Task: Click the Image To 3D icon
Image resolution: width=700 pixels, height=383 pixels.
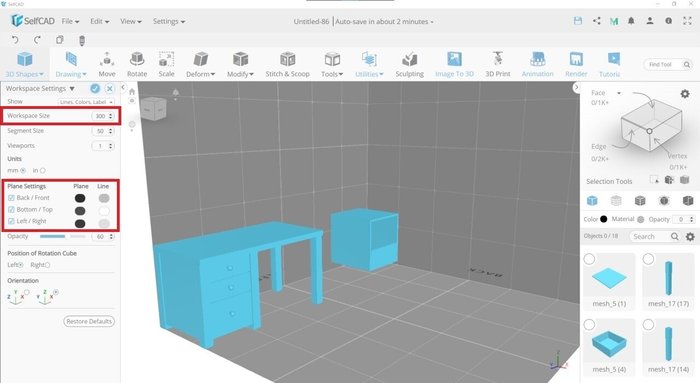Action: point(454,59)
